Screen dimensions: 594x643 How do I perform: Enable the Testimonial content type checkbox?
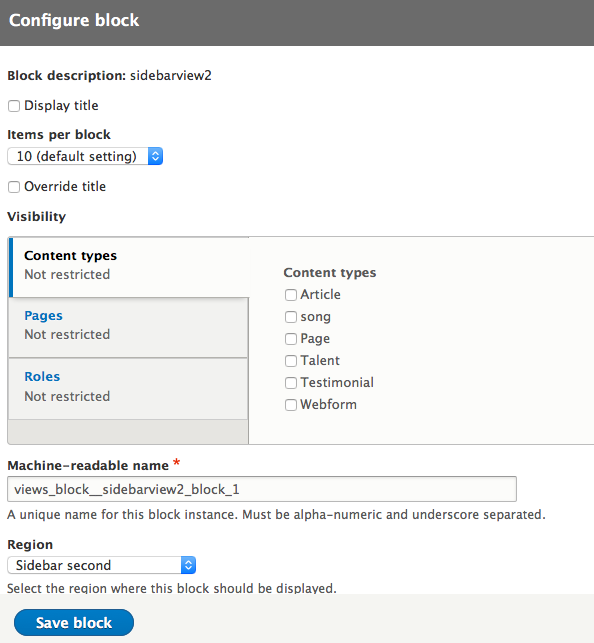[x=291, y=383]
